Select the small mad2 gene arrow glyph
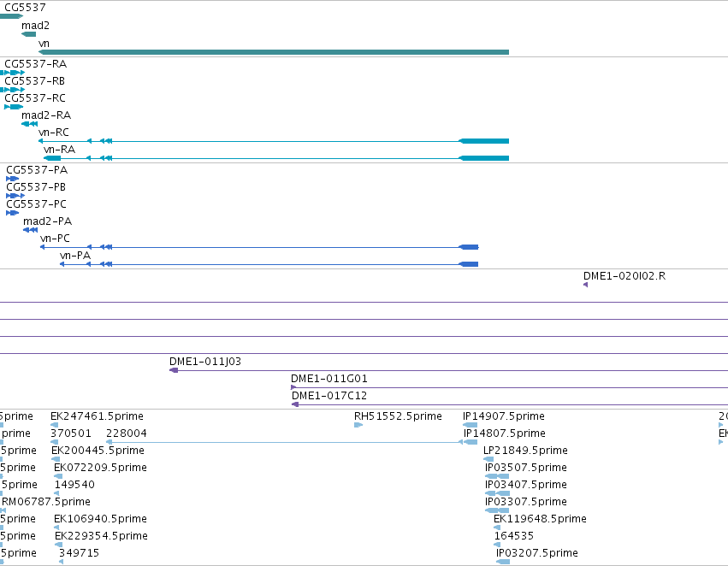 [x=29, y=34]
